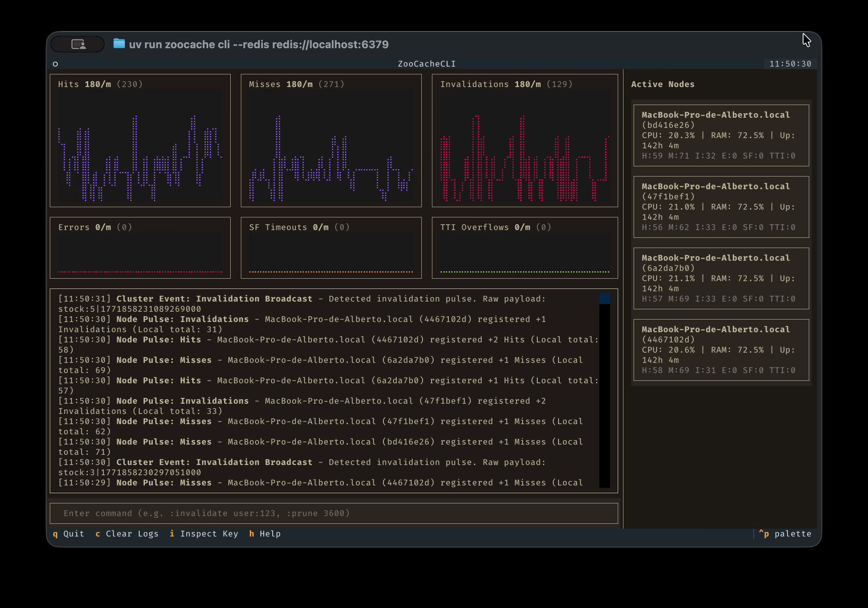Select Inspect Key in the footer
This screenshot has height=608, width=868.
204,534
